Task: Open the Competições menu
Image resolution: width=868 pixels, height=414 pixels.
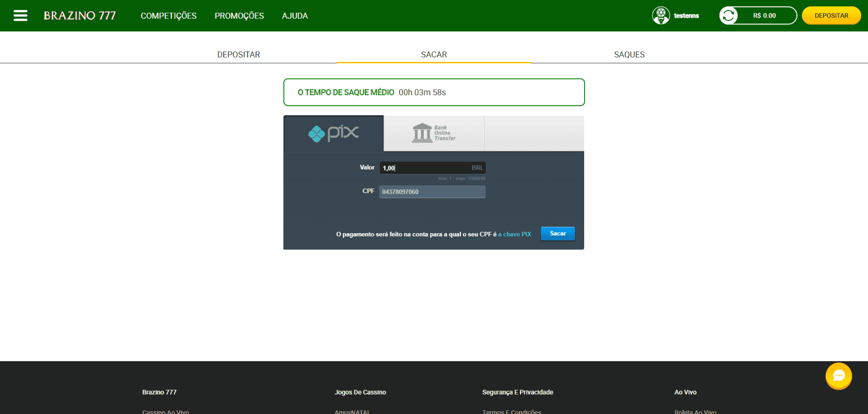Action: 168,16
